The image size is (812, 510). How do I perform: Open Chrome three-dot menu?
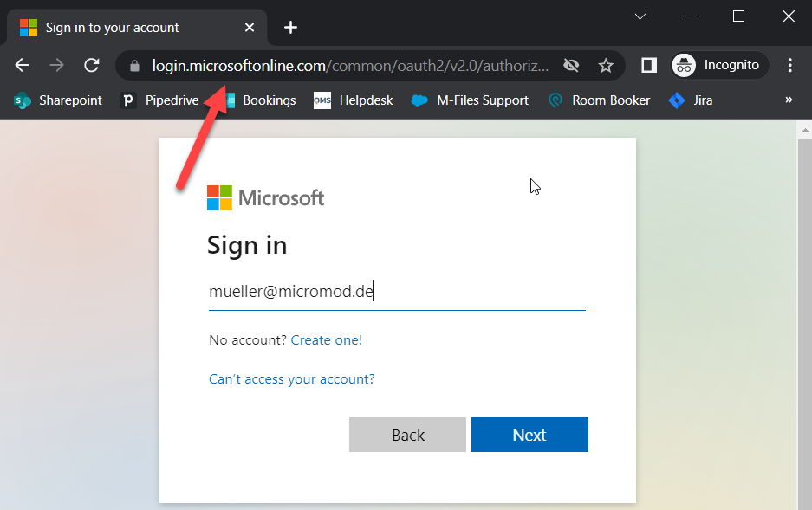[789, 65]
